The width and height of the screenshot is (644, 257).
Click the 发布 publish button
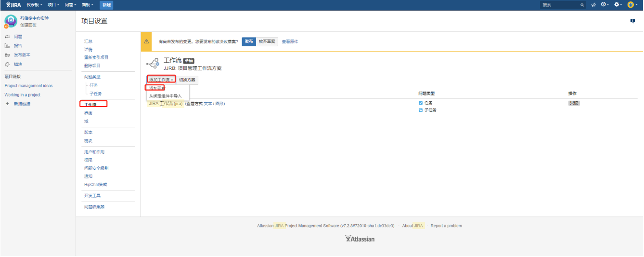click(248, 41)
